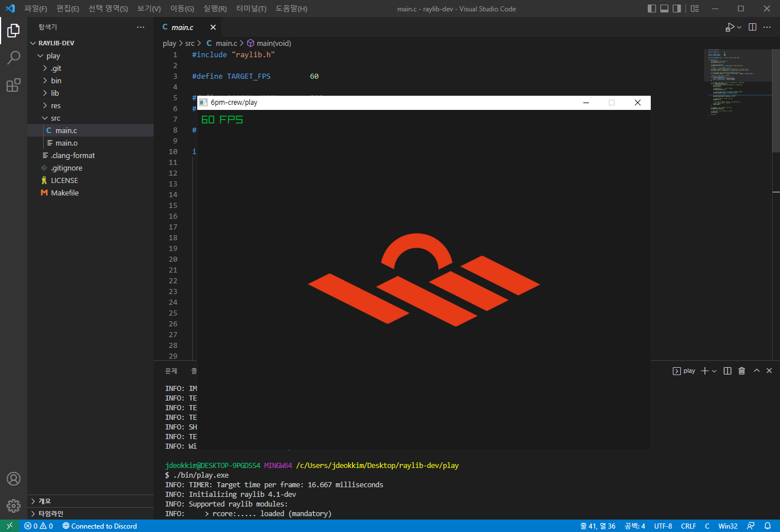
Task: Close the terminal panel
Action: 769,371
